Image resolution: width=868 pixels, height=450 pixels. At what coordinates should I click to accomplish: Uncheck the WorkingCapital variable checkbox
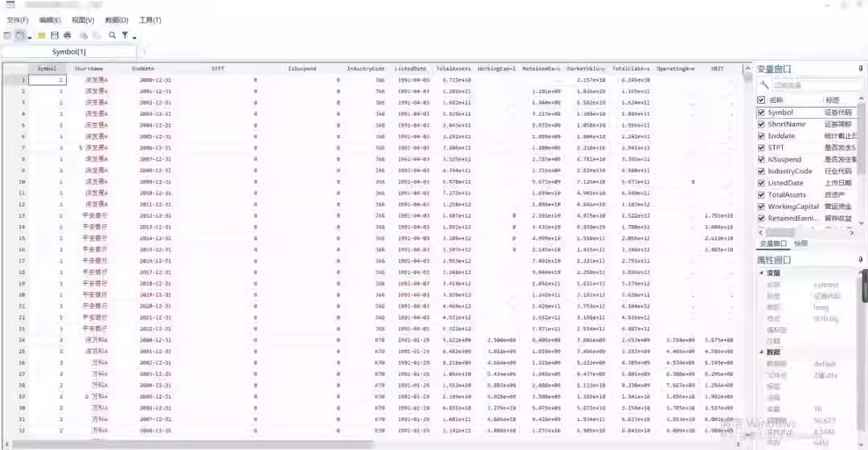(760, 207)
